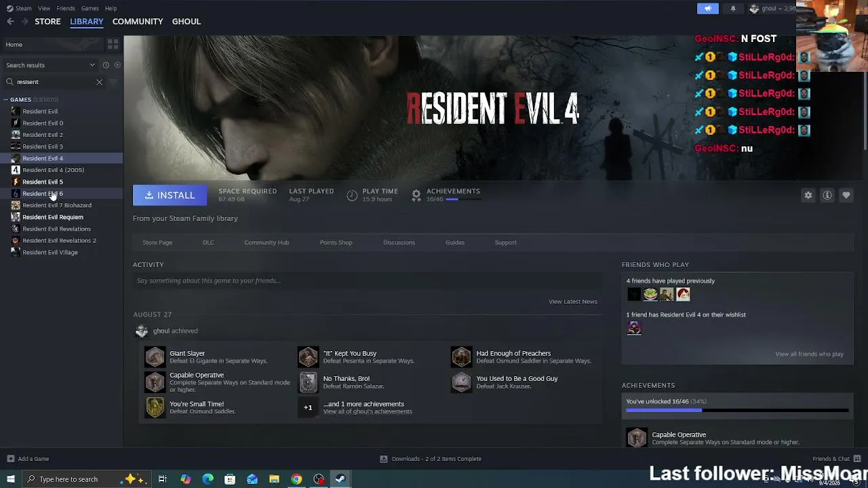Open Giant Slayer achievement icon

(155, 357)
